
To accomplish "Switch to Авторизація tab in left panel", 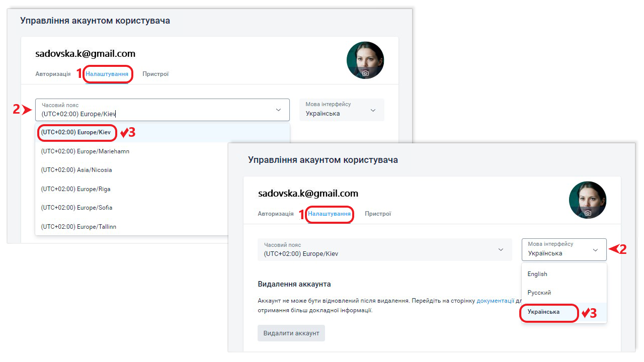I will pos(53,74).
